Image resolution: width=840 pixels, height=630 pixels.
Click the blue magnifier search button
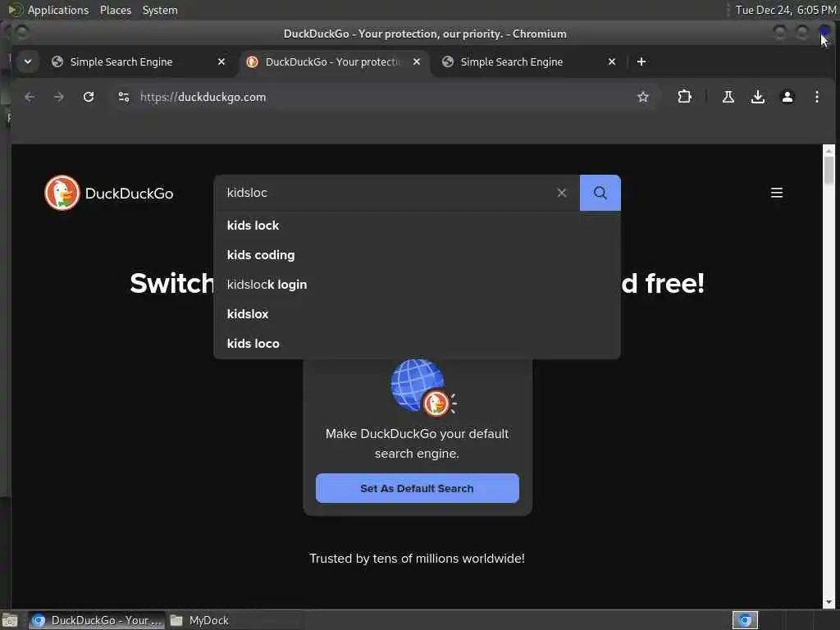click(x=600, y=193)
